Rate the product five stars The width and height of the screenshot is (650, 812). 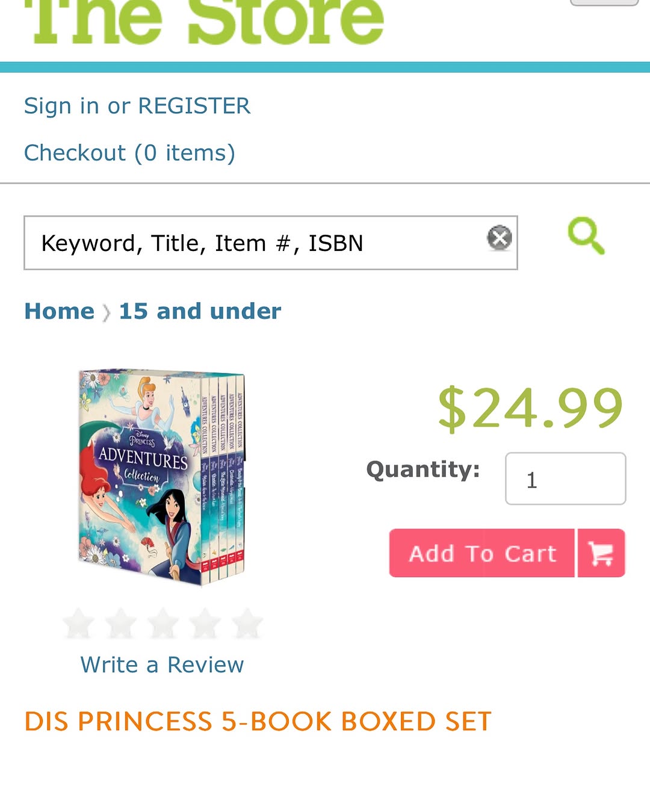coord(247,624)
